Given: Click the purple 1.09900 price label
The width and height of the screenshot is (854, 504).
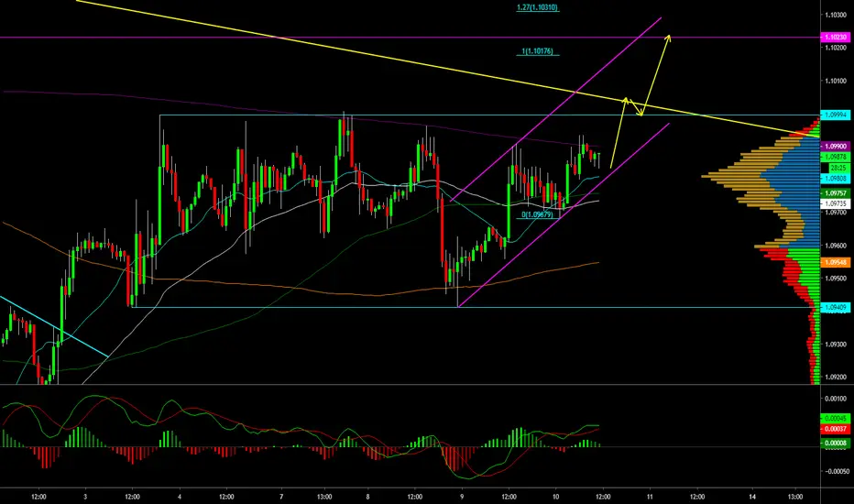Looking at the screenshot, I should [x=835, y=147].
